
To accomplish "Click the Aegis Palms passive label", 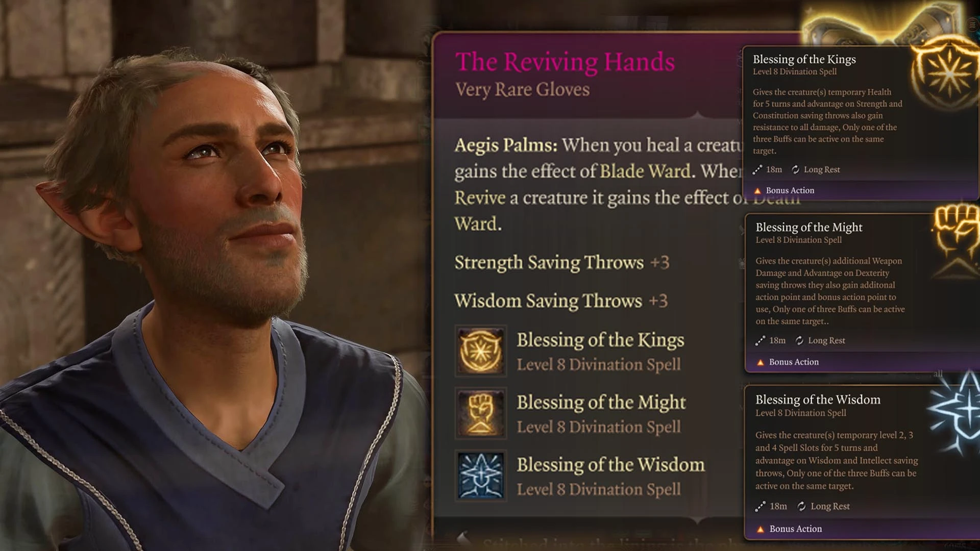I will (x=506, y=145).
